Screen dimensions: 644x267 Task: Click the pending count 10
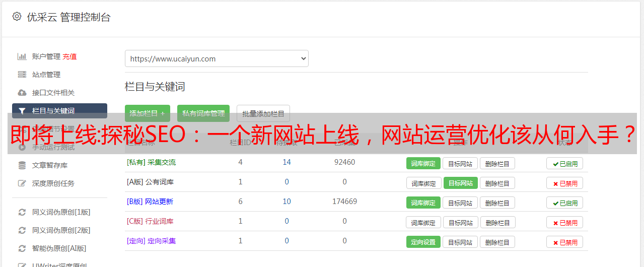tap(287, 202)
